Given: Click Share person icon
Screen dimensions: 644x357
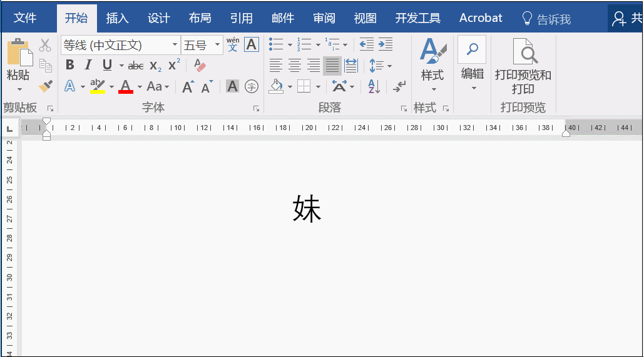Looking at the screenshot, I should 618,19.
